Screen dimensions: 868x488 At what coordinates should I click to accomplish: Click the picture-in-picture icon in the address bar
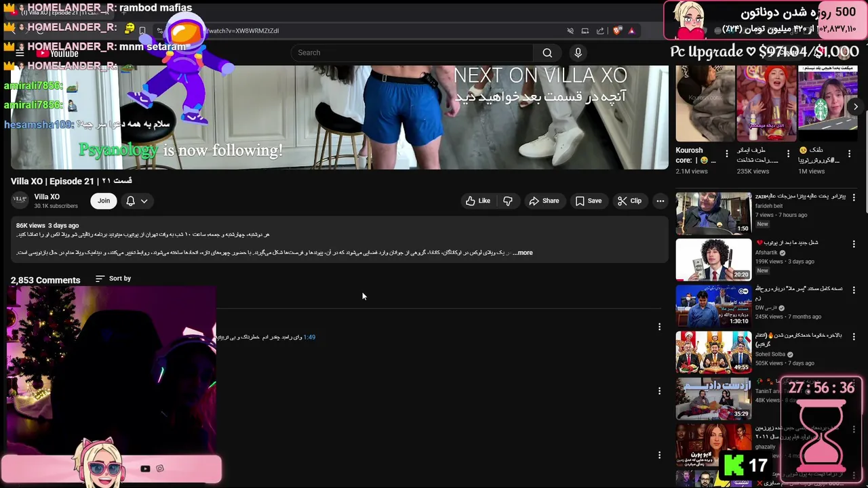coord(585,30)
